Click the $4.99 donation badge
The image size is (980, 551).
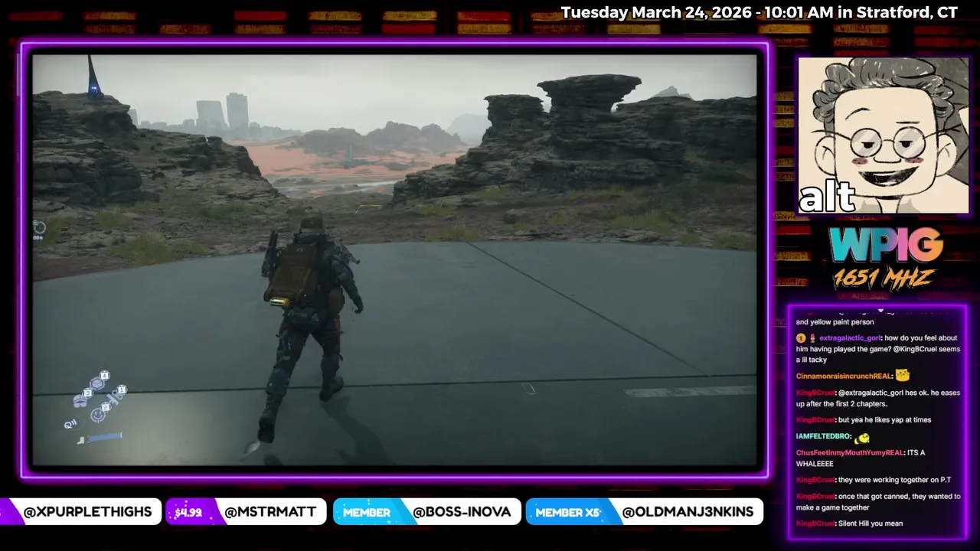click(x=188, y=512)
